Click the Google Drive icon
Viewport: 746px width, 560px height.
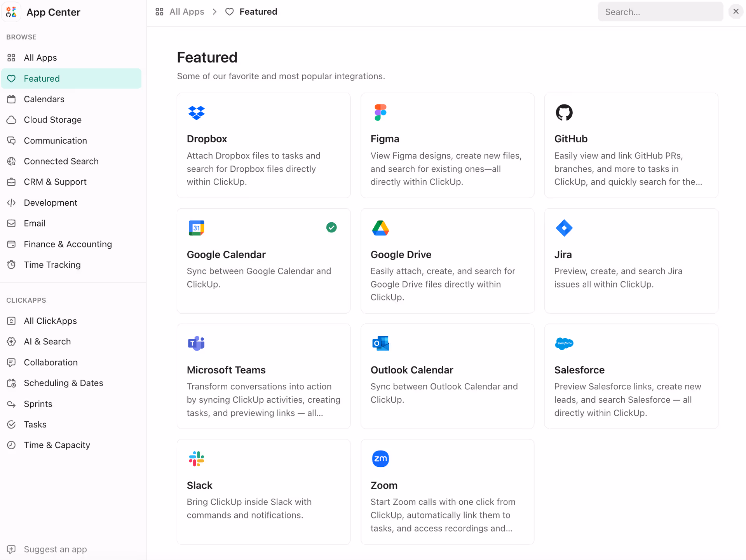pos(380,228)
